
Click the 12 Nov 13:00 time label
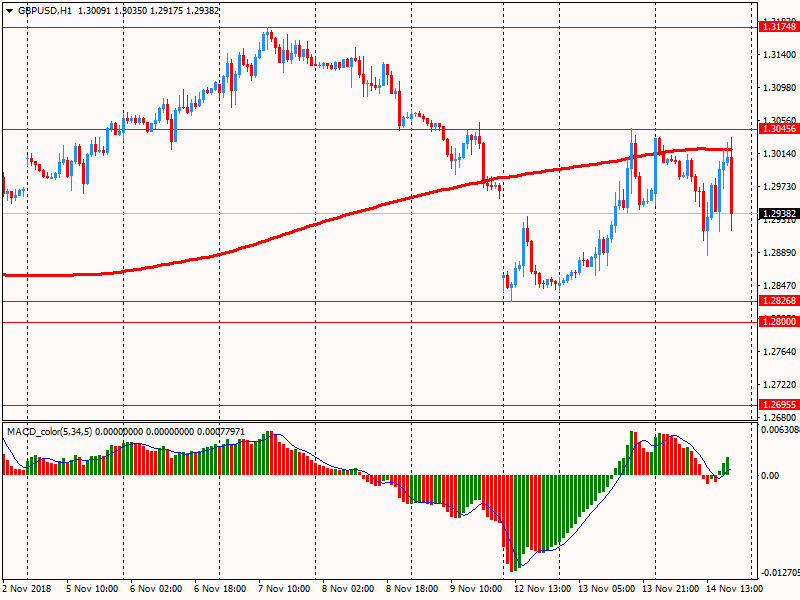coord(542,589)
